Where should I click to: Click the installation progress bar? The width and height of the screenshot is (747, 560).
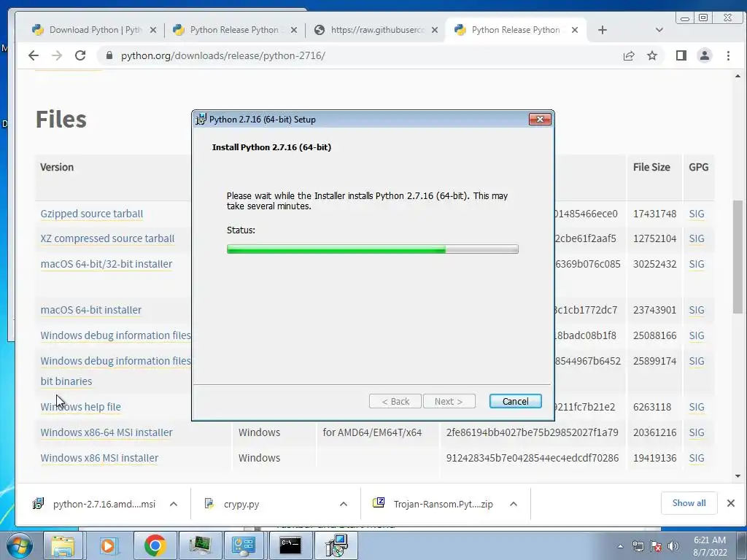pyautogui.click(x=373, y=249)
